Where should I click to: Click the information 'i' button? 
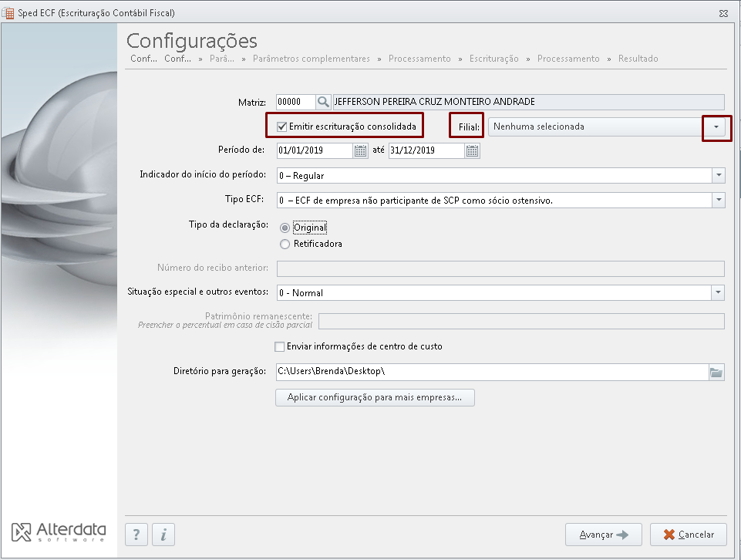pos(163,535)
